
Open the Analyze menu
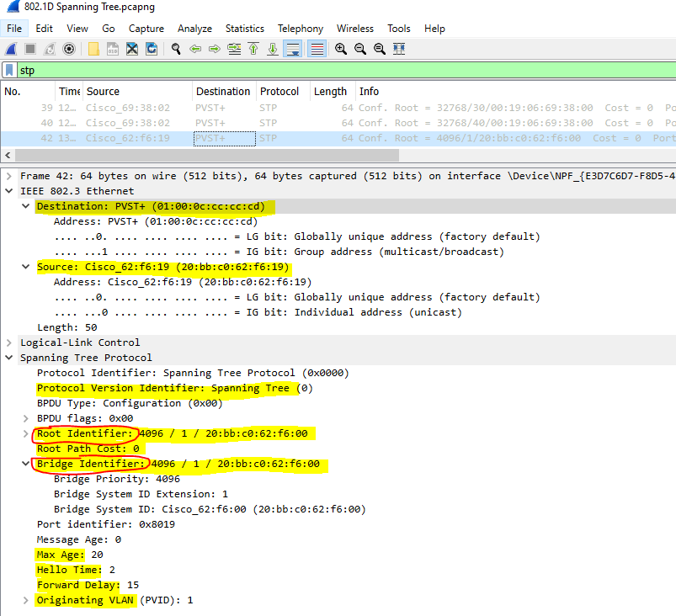[x=194, y=29]
